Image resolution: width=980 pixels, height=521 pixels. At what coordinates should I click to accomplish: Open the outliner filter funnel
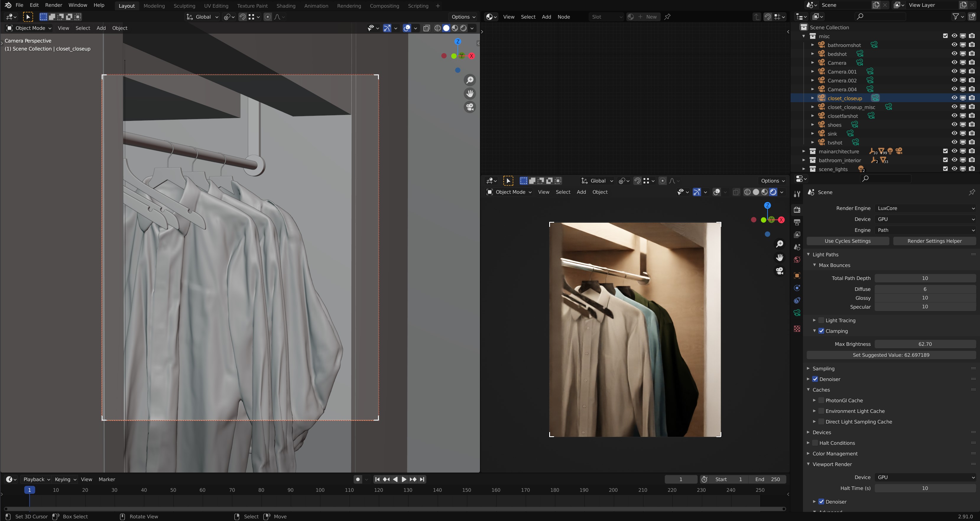click(x=955, y=16)
